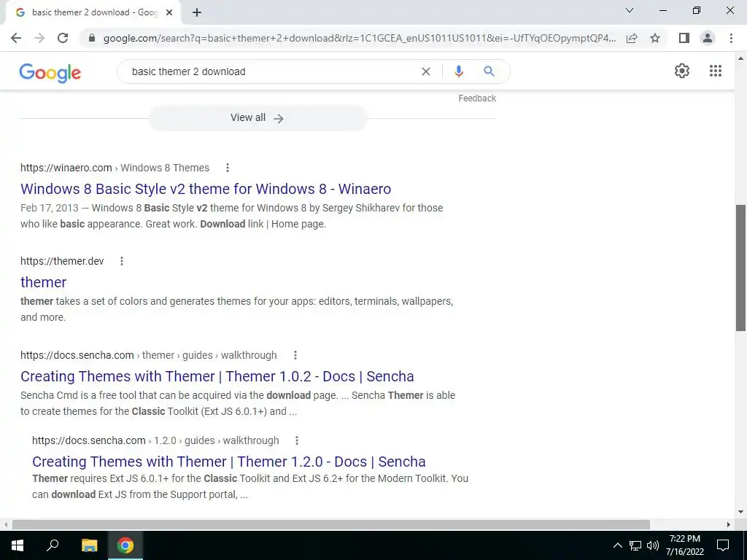This screenshot has width=747, height=560.
Task: Open Google quick settings gear
Action: click(682, 71)
